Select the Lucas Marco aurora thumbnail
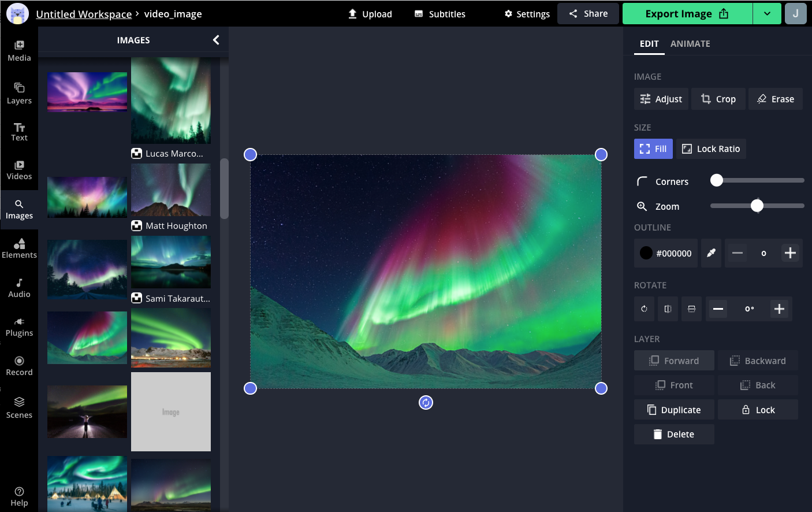Image resolution: width=812 pixels, height=512 pixels. pos(171,101)
